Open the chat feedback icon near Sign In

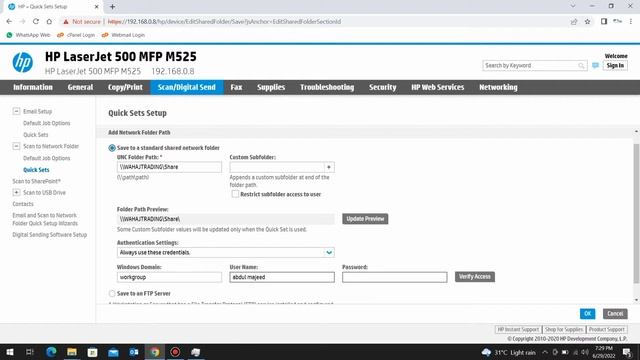pos(595,65)
